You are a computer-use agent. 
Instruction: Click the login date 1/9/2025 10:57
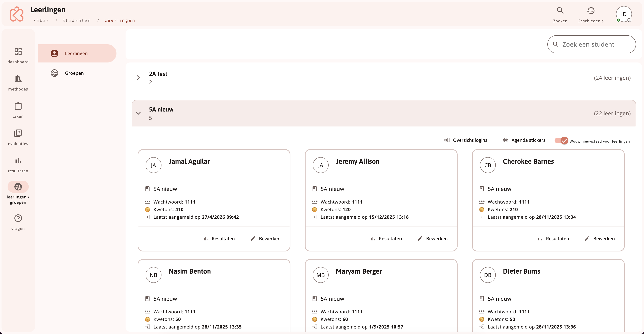click(x=386, y=327)
